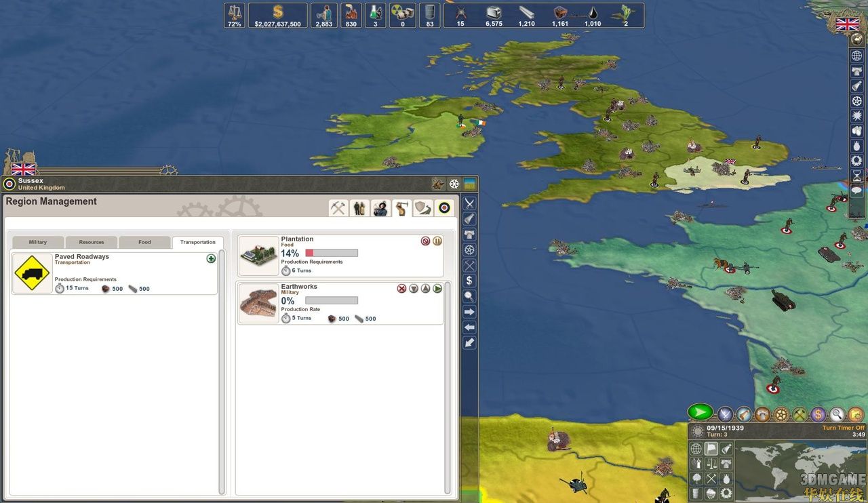Move Earthworks up in the queue
This screenshot has height=503, width=868.
(x=425, y=288)
